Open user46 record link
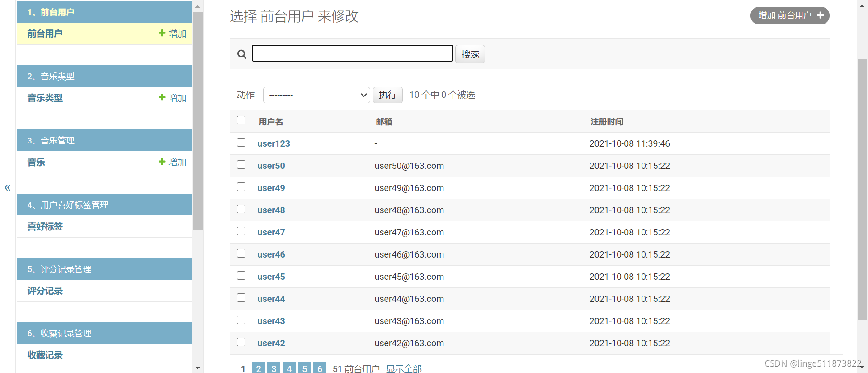 (x=271, y=254)
